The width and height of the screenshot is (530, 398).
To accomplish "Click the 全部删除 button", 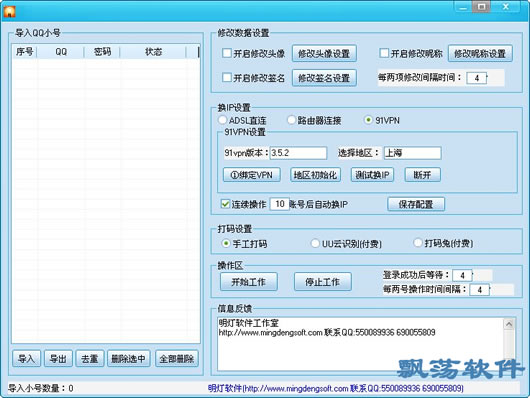I will pos(176,358).
